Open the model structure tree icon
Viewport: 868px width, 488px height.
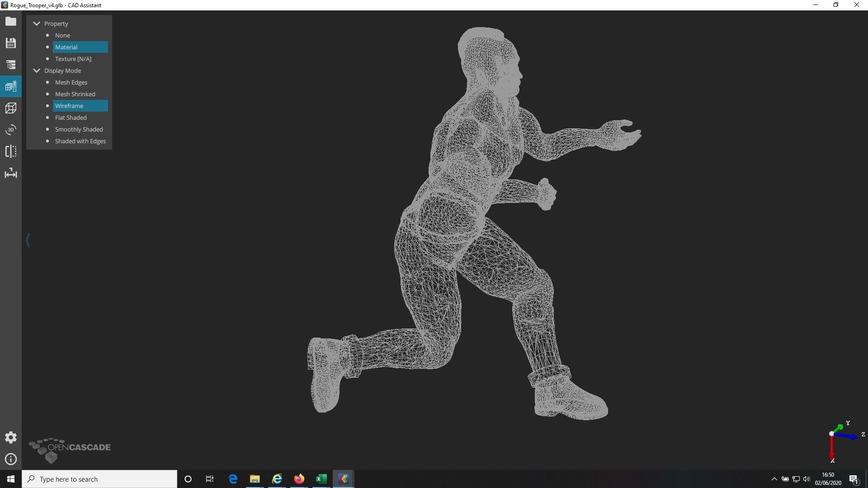tap(11, 65)
